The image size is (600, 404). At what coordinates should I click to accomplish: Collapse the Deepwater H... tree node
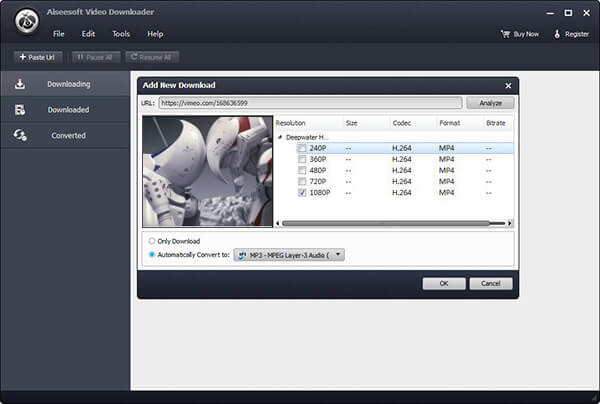pyautogui.click(x=280, y=137)
